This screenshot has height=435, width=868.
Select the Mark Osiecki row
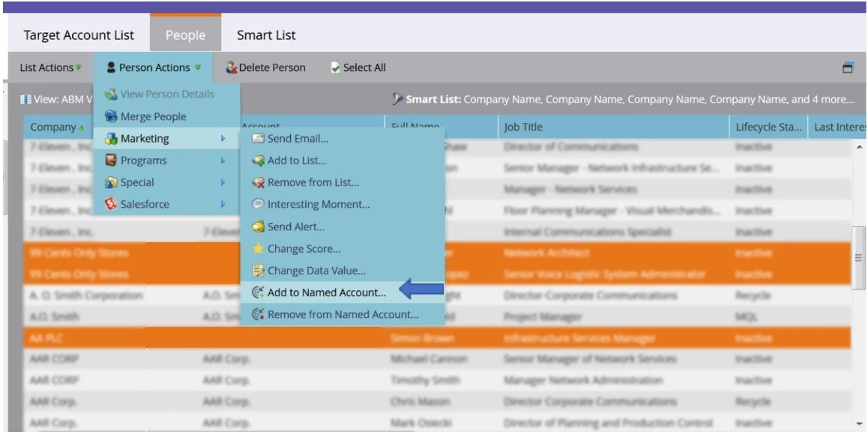coord(437,423)
